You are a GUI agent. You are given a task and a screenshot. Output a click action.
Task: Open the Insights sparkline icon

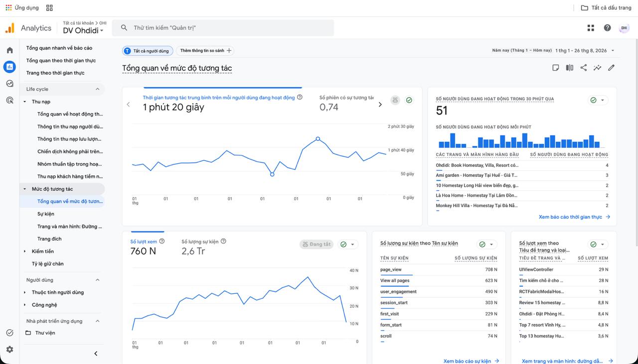tap(597, 68)
